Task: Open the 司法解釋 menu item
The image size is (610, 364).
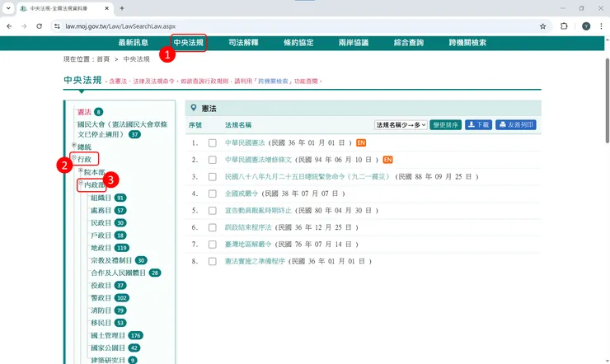Action: click(243, 42)
